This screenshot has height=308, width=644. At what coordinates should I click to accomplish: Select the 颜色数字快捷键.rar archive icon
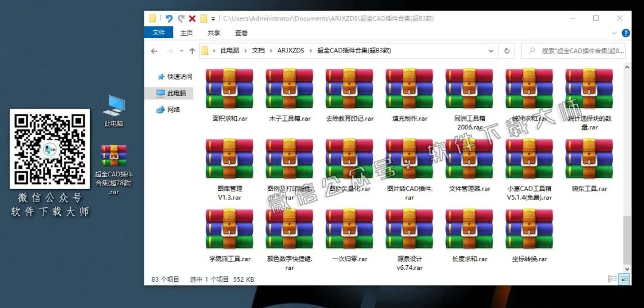click(290, 229)
